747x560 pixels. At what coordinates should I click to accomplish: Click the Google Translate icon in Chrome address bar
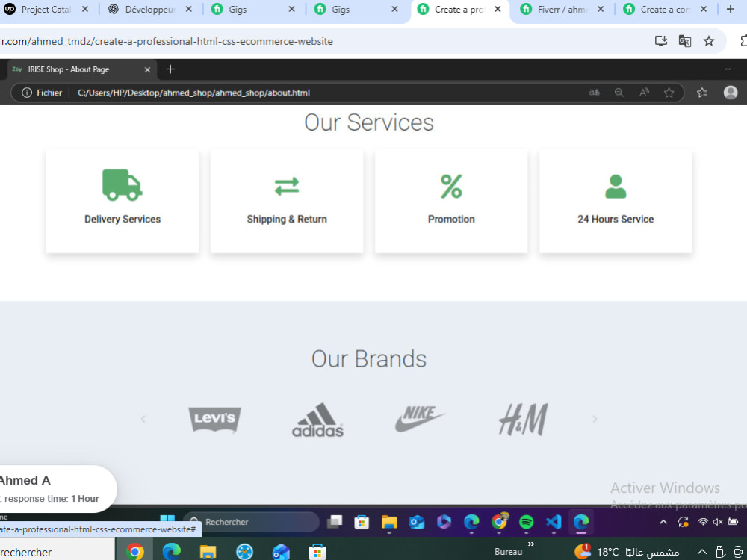coord(684,41)
